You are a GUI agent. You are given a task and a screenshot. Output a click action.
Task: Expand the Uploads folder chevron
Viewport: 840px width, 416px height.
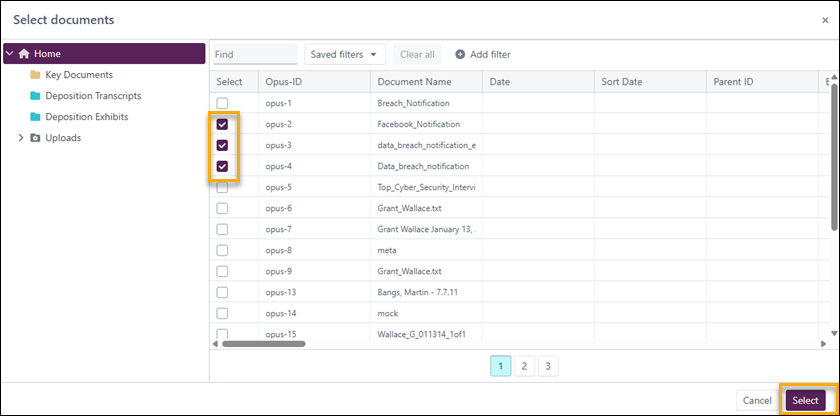click(x=21, y=138)
